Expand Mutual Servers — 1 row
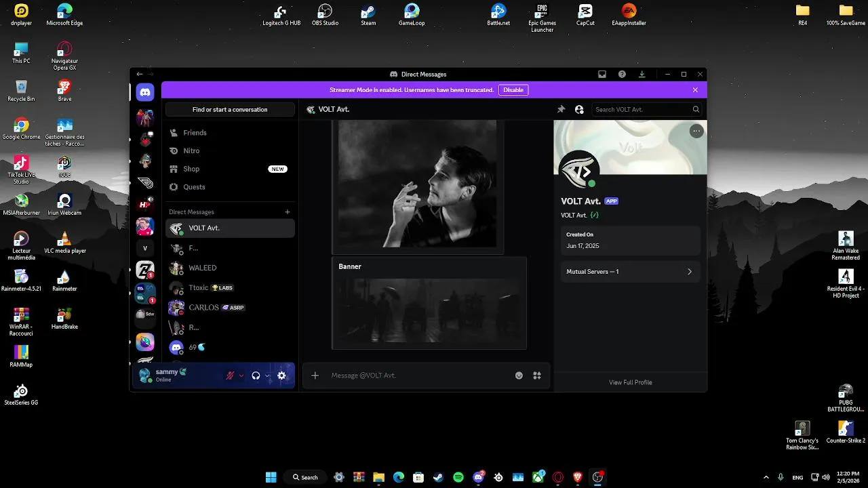 tap(630, 272)
